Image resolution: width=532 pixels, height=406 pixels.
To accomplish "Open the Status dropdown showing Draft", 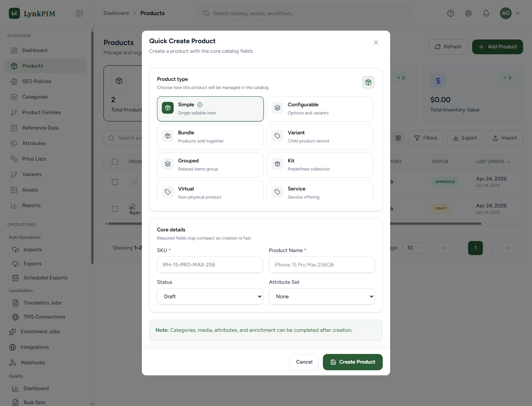I will pos(210,296).
